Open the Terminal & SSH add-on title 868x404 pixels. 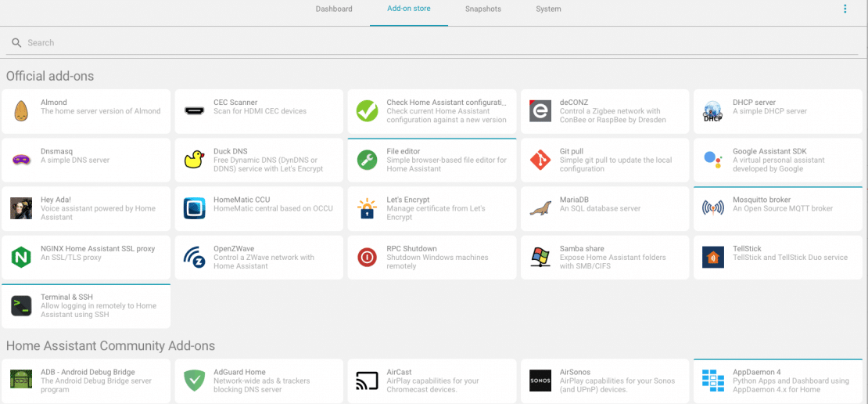coord(66,297)
